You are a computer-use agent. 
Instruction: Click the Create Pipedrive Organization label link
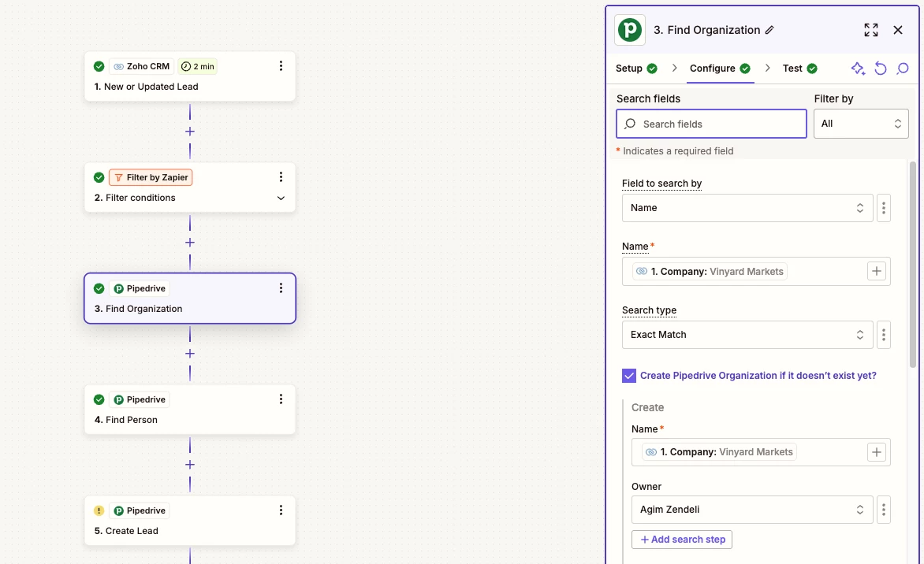tap(758, 376)
